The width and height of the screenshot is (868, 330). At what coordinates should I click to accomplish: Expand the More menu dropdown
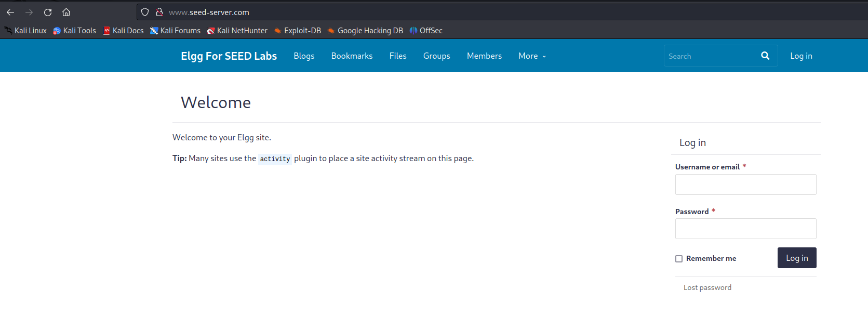coord(532,56)
